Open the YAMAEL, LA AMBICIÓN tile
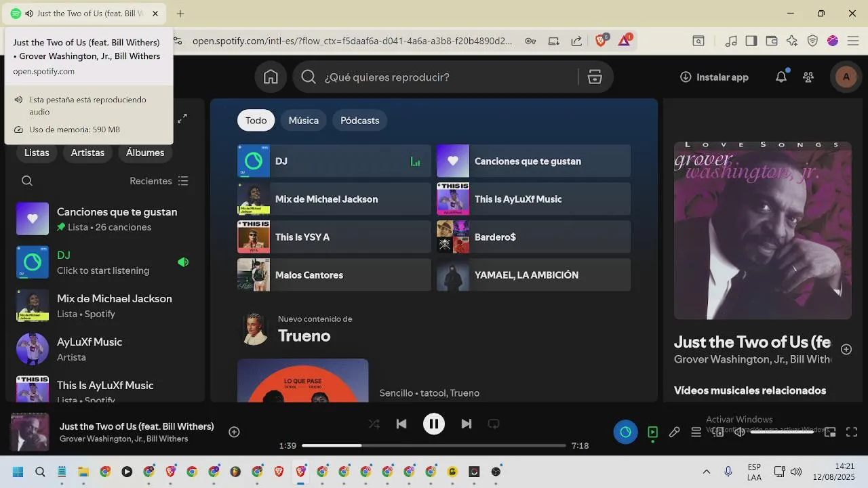This screenshot has width=868, height=488. (534, 275)
